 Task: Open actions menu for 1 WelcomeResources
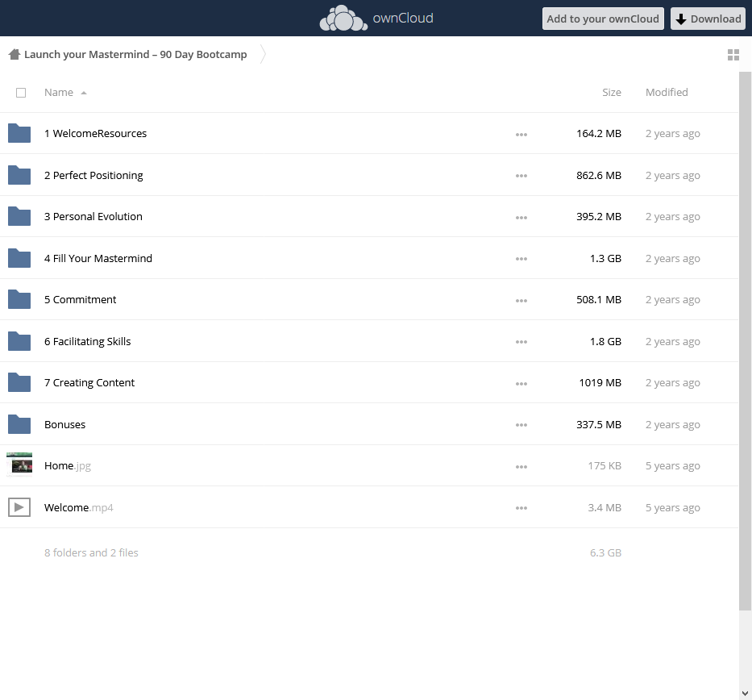(x=521, y=135)
